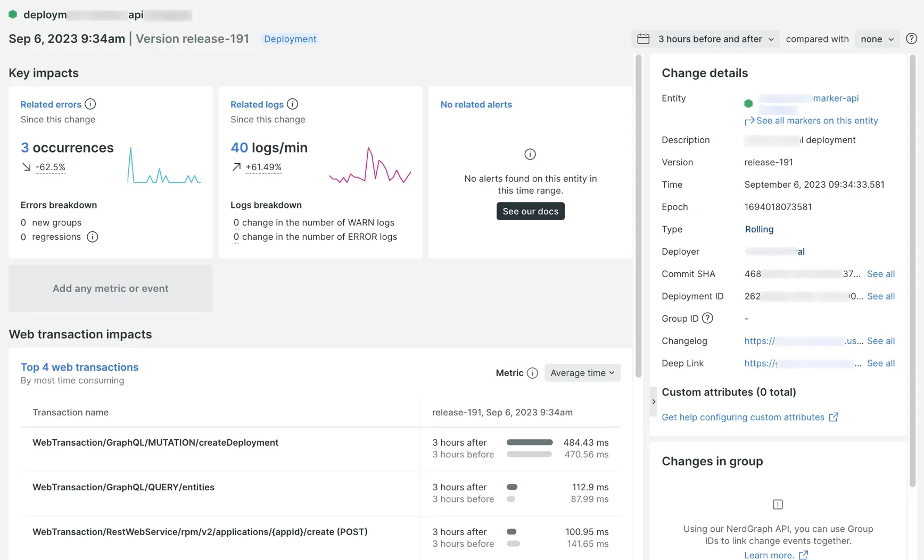Click the Transaction name column header
Screen dimensions: 924x560
[70, 412]
